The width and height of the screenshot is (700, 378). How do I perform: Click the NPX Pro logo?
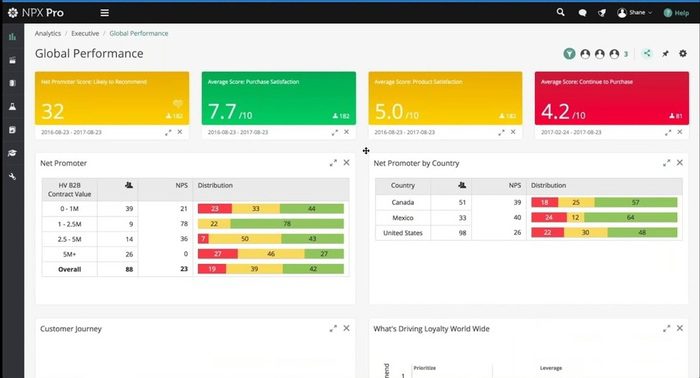(x=36, y=13)
